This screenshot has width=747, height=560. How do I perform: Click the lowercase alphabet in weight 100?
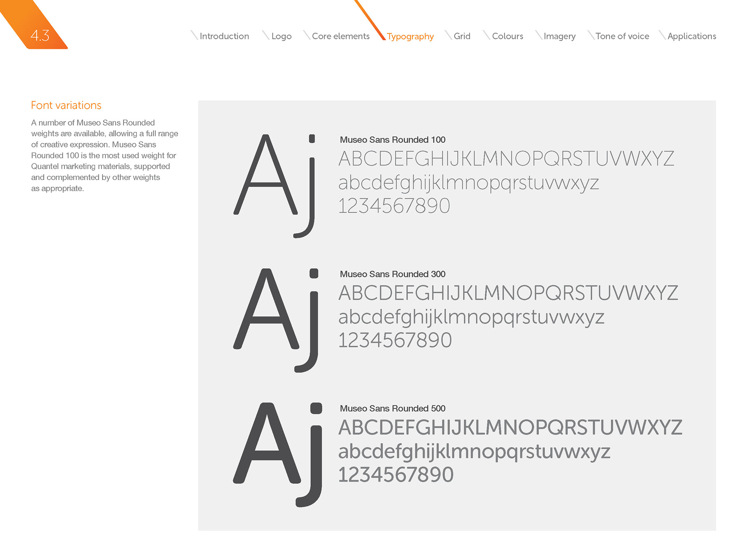(468, 183)
